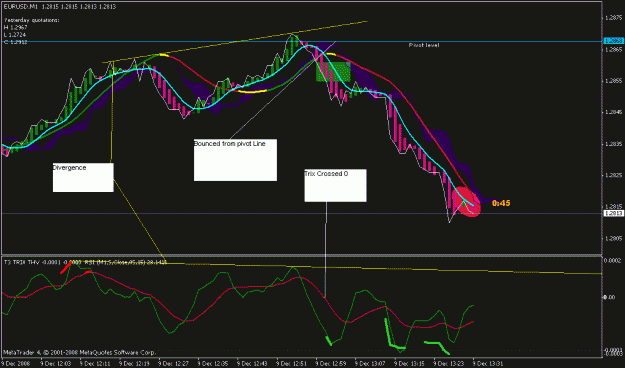Click '9 Dec 12:03' on the time axis

pyautogui.click(x=56, y=363)
